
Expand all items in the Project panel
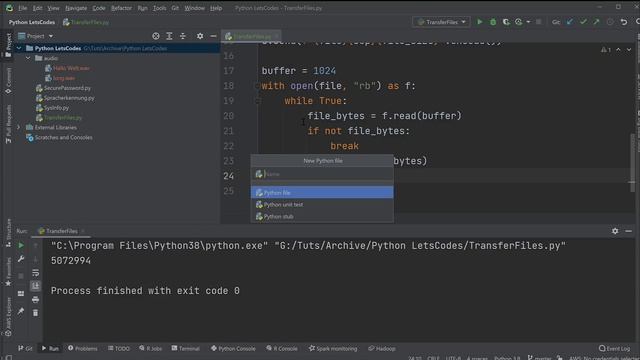(x=169, y=36)
